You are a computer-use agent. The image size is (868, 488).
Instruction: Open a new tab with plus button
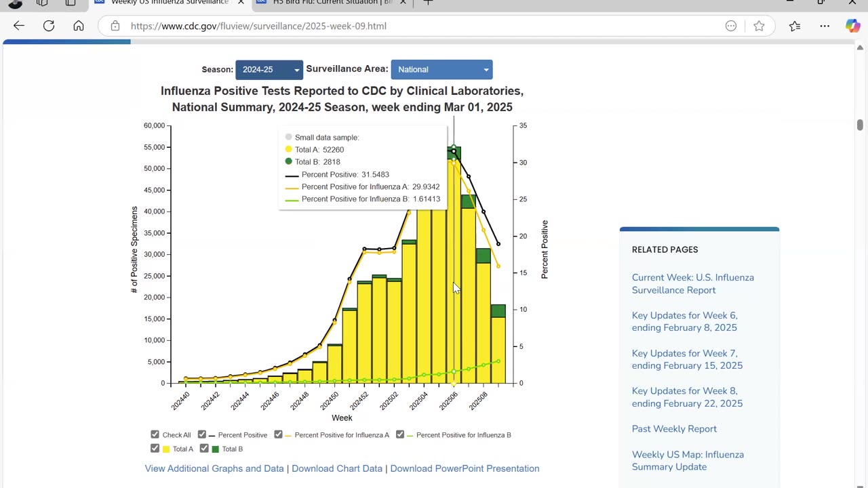tap(428, 3)
